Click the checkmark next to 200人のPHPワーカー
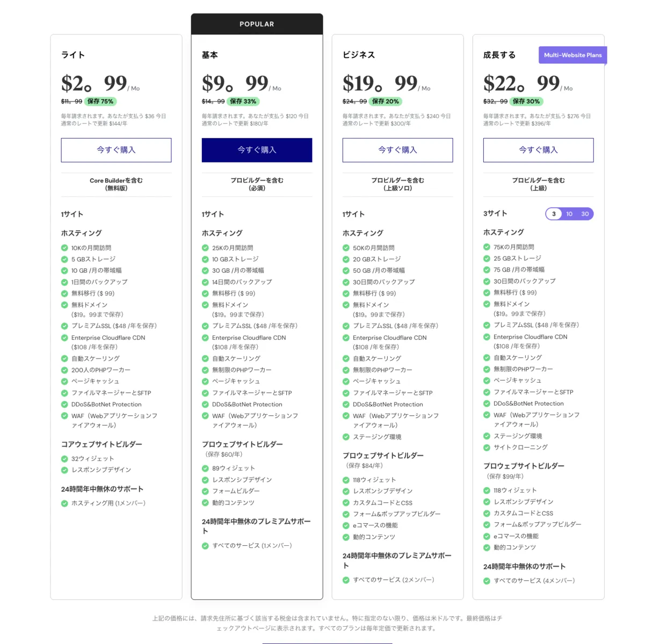The image size is (660, 644). tap(64, 370)
